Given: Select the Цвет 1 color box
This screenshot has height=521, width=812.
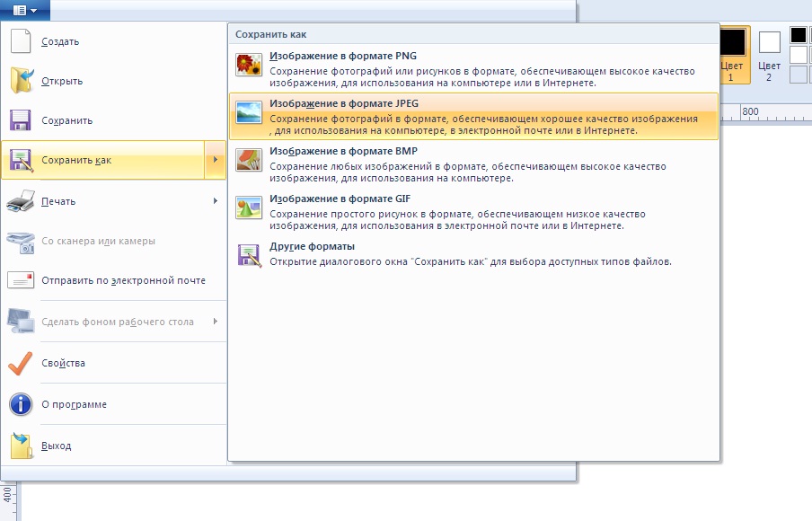Looking at the screenshot, I should tap(732, 52).
